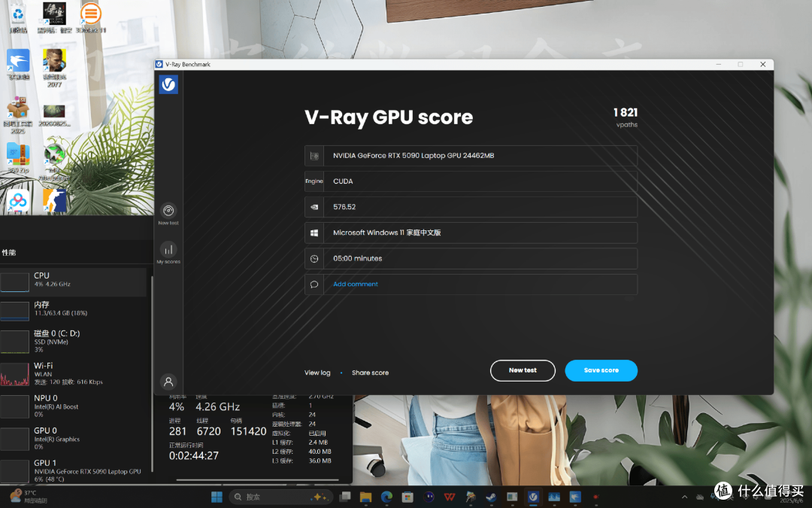Image resolution: width=812 pixels, height=508 pixels.
Task: Open the 360 Zip desktop shortcut
Action: [18, 158]
